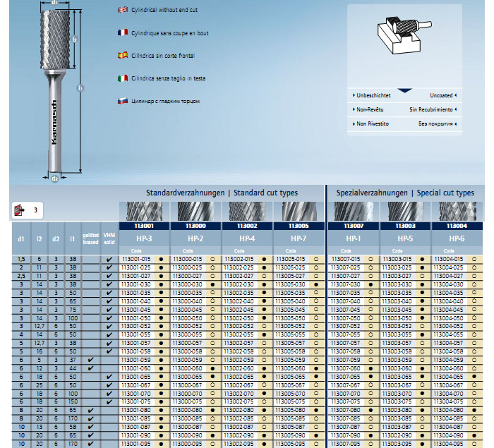Click the VHM checkmark in the first row

point(109,259)
